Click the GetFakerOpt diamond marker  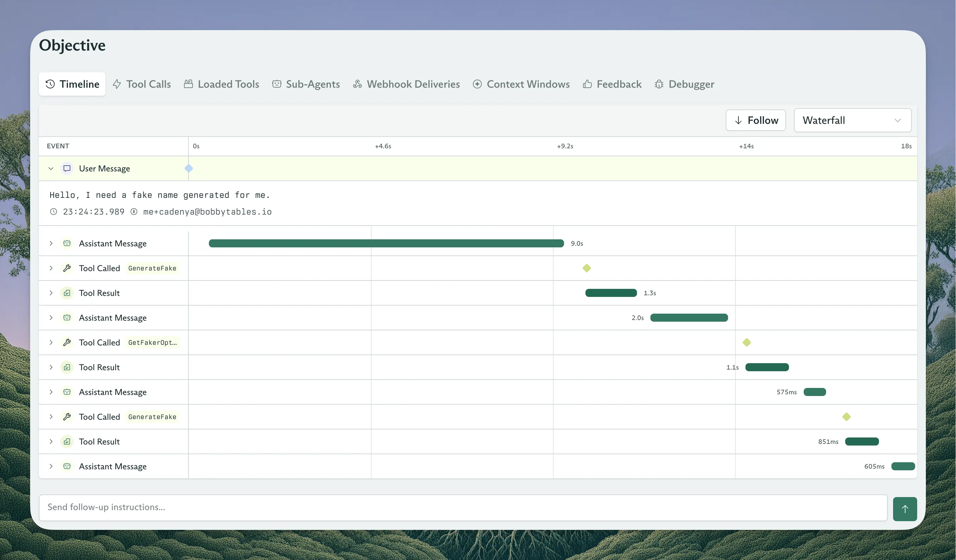coord(747,343)
